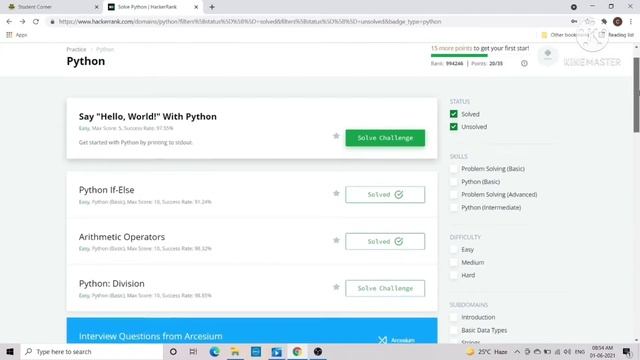The width and height of the screenshot is (640, 360).
Task: Close the Solve Python HackerRank tab
Action: (x=196, y=7)
